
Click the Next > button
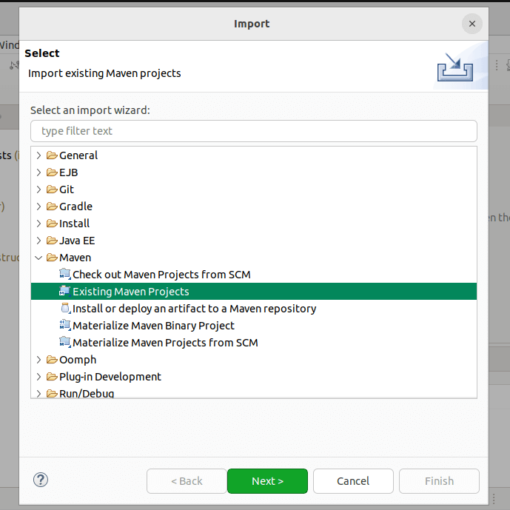click(x=267, y=481)
